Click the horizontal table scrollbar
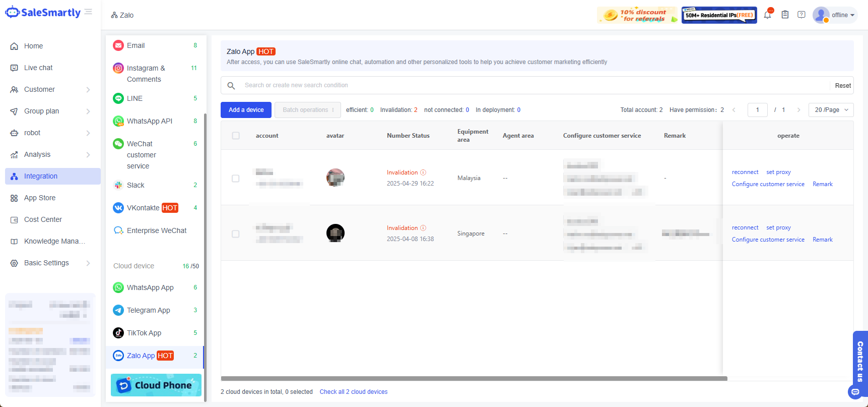 474,378
